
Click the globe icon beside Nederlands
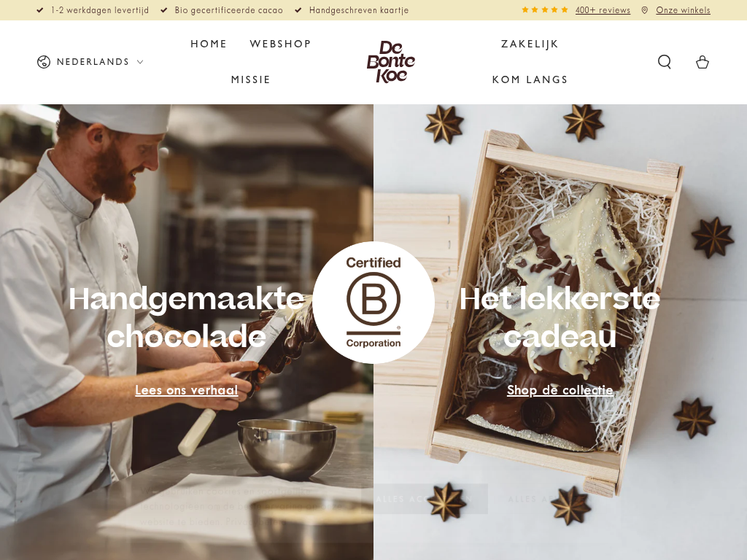click(x=44, y=62)
